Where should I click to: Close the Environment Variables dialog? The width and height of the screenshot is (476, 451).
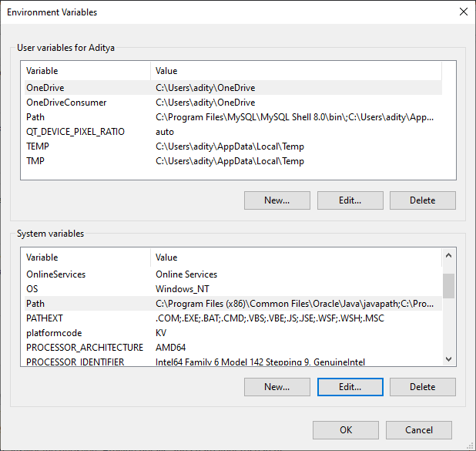(463, 12)
